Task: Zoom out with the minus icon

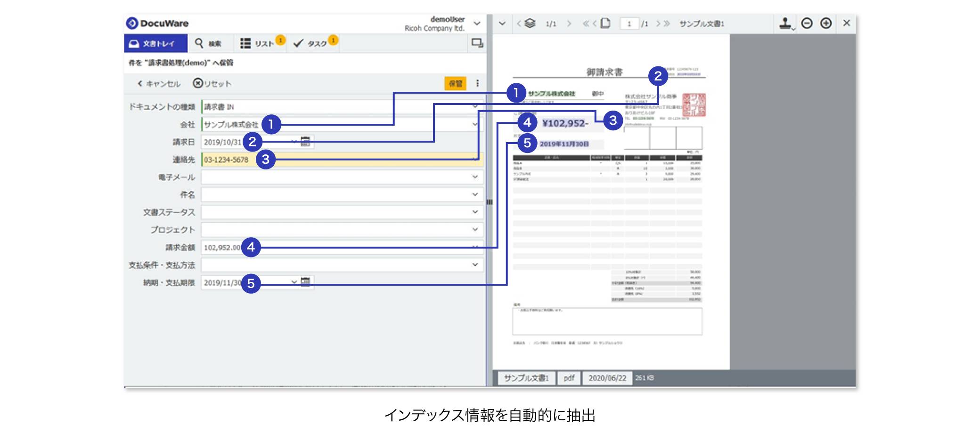Action: pos(807,23)
